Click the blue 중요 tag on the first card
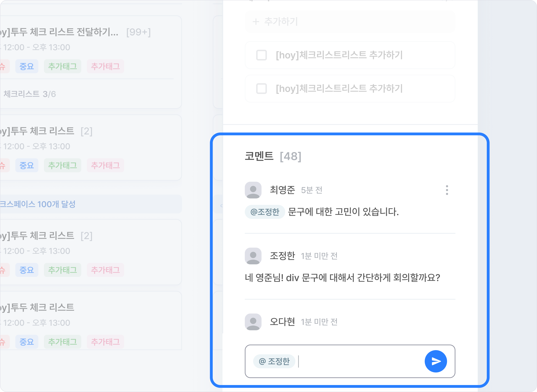537x392 pixels. (x=27, y=66)
